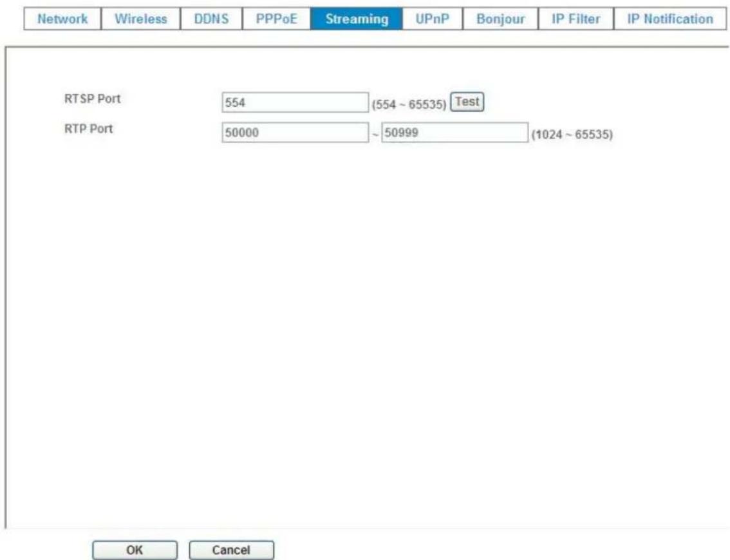This screenshot has height=560, width=730.
Task: Confirm settings with OK button
Action: click(135, 550)
